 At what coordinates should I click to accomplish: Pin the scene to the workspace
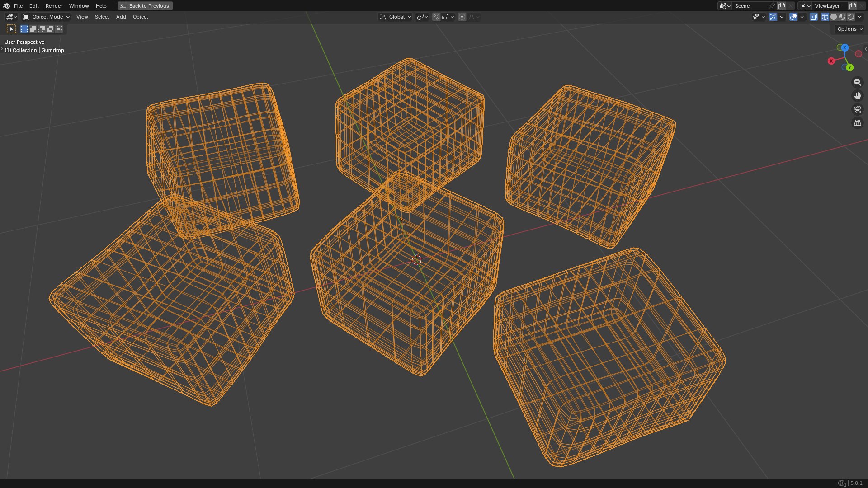pos(772,6)
